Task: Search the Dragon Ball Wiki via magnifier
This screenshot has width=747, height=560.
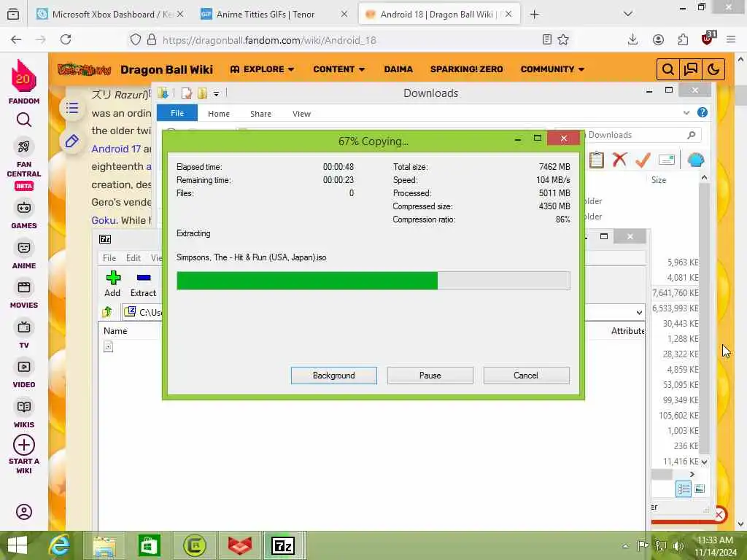Action: [x=668, y=69]
